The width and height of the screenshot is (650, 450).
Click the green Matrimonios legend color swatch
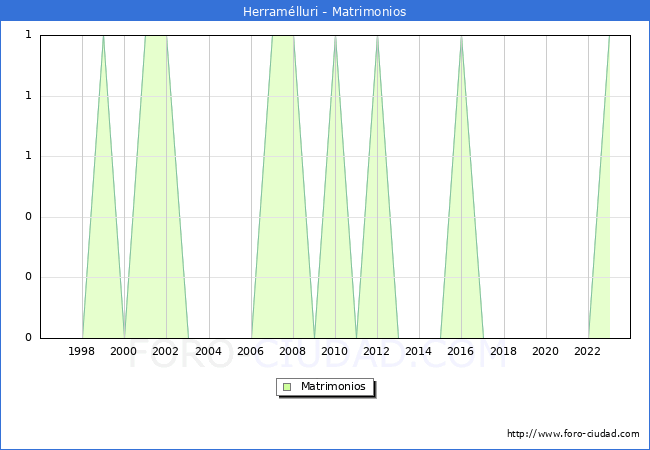[x=287, y=386]
